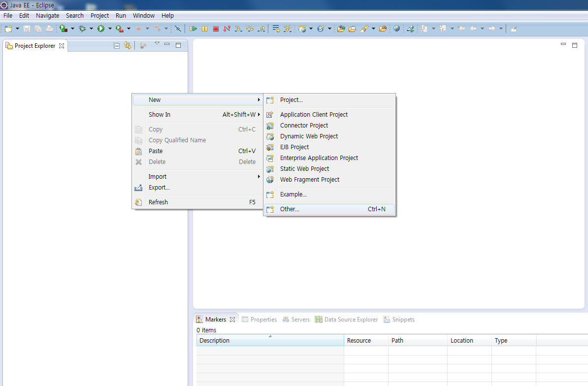Click Refresh in the context menu
The width and height of the screenshot is (588, 386).
tap(158, 202)
